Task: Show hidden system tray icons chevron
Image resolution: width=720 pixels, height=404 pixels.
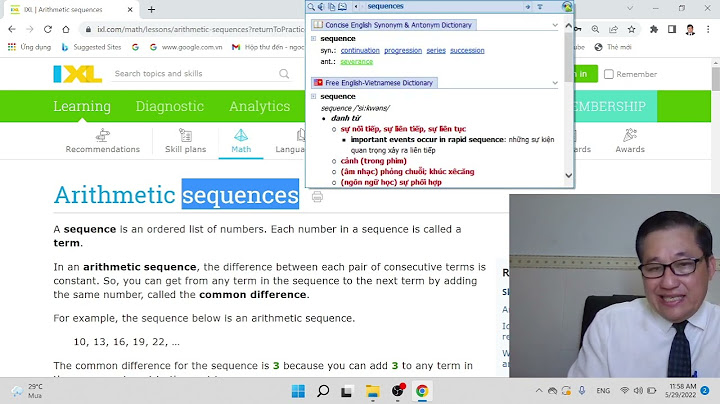Action: [539, 391]
